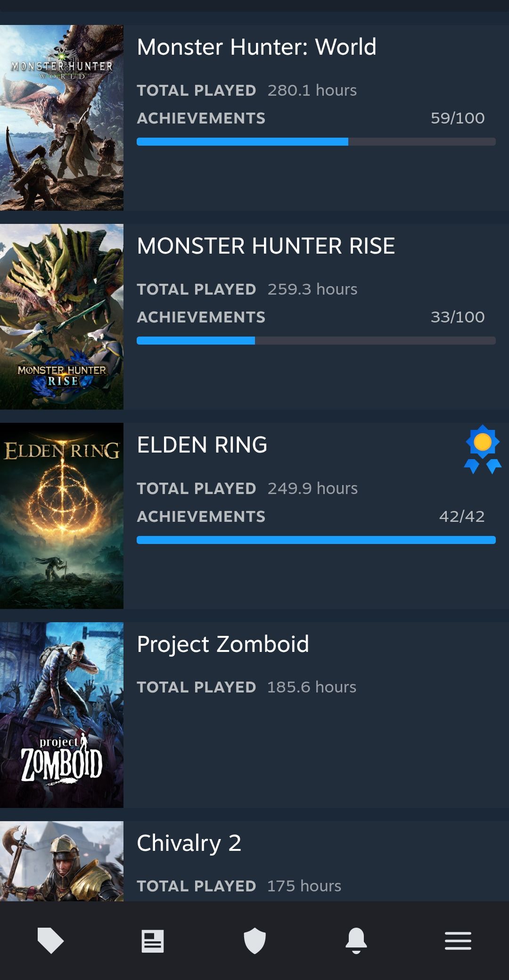
Task: Open Monster Hunter: World title
Action: 256,47
